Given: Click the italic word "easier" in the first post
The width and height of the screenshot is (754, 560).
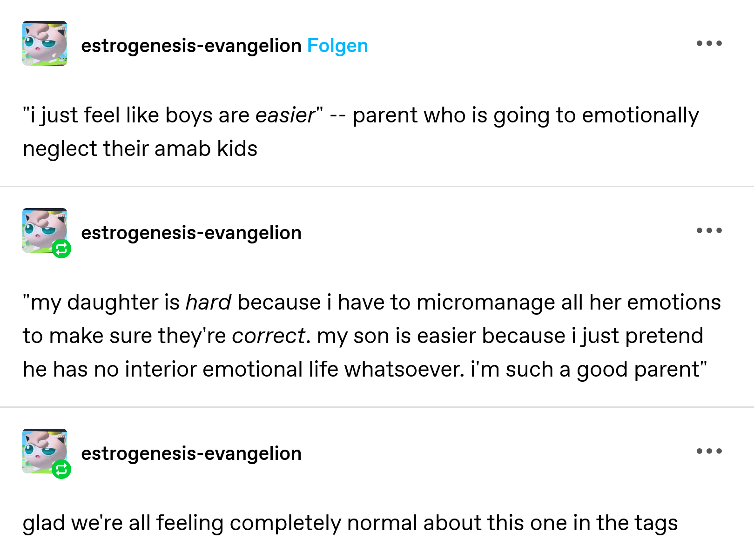Looking at the screenshot, I should click(x=285, y=115).
